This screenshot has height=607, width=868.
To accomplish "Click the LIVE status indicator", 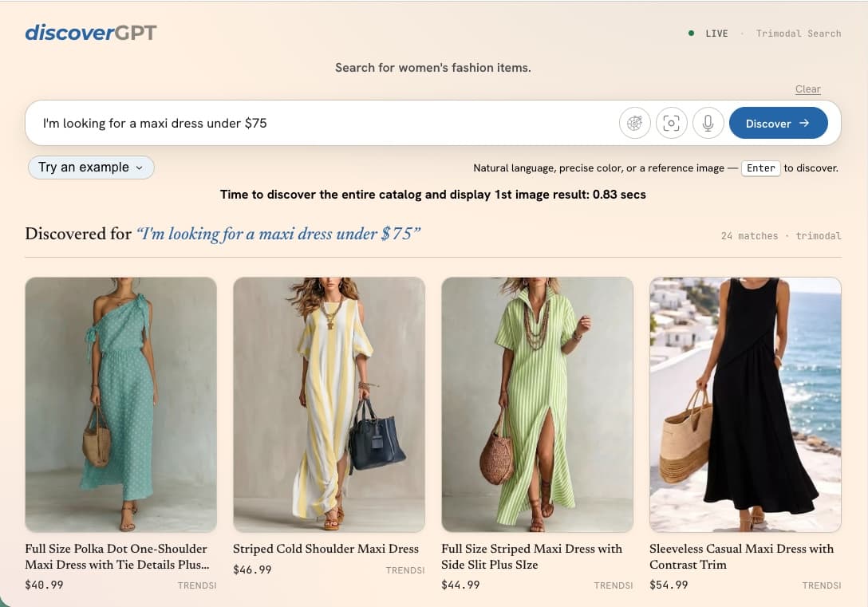I will (708, 34).
